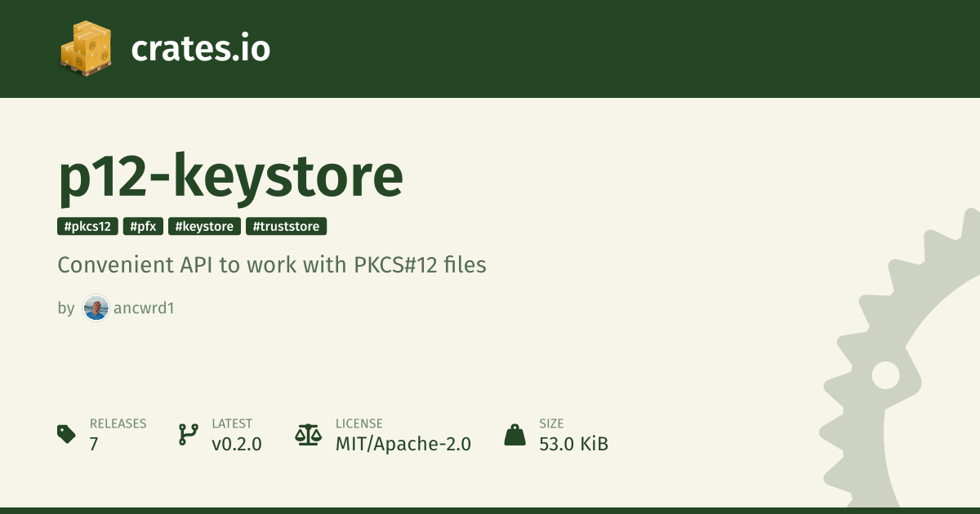Select the #pfx keyword tag
Image resolution: width=980 pixels, height=514 pixels.
pyautogui.click(x=144, y=227)
